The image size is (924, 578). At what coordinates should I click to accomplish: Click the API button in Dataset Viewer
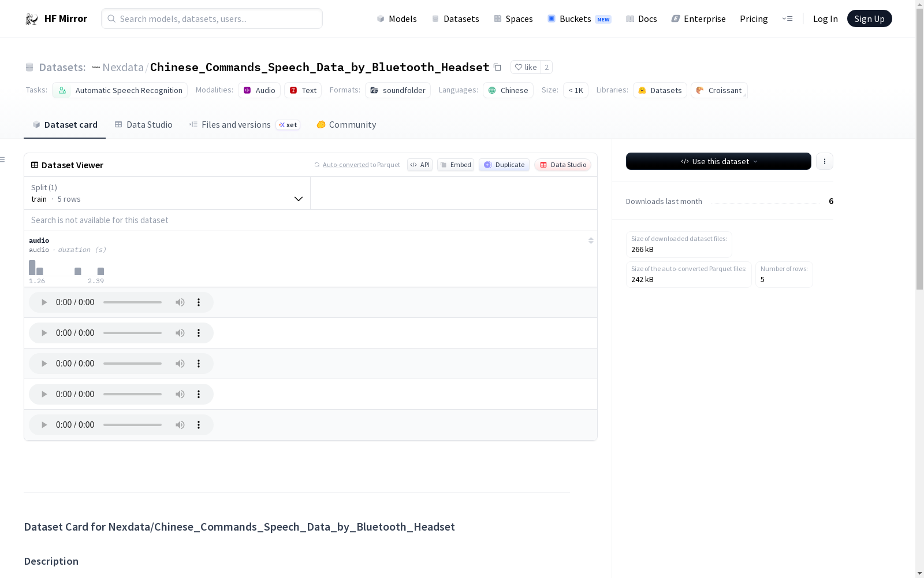tap(420, 165)
